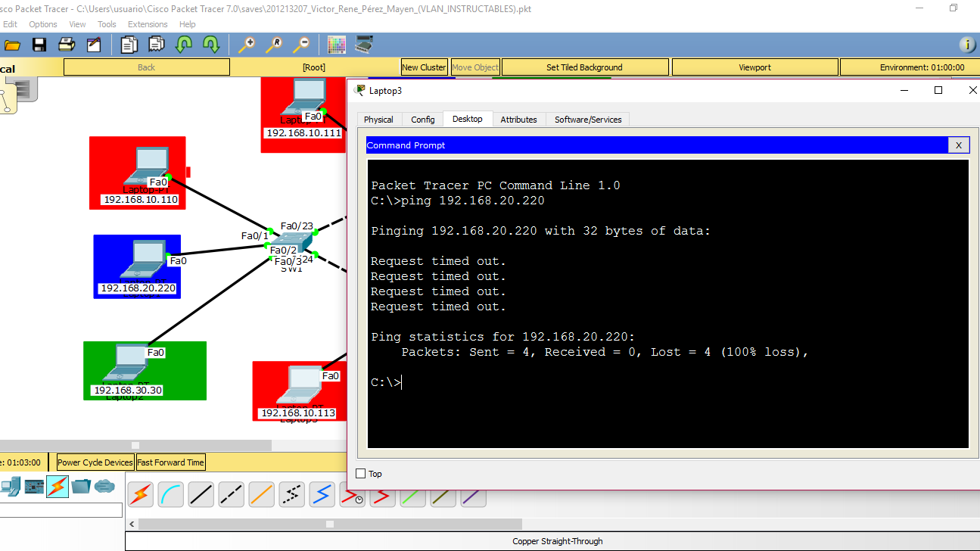Zoom out of the workspace
Screen dimensions: 980x551
pos(301,45)
